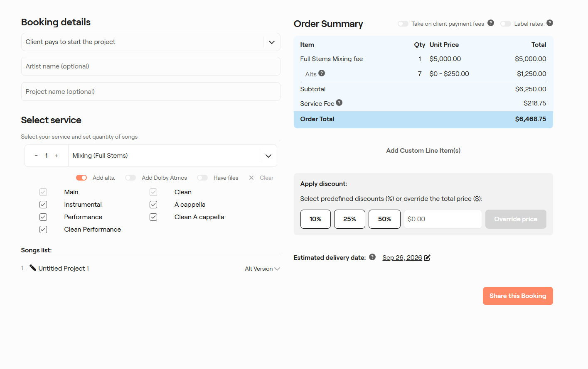This screenshot has height=369, width=588.
Task: Apply the 25% discount
Action: (349, 219)
